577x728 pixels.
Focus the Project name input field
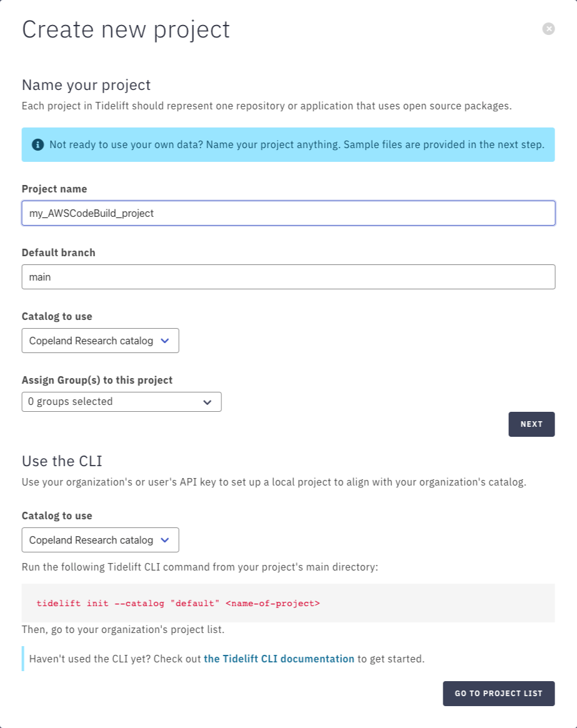point(288,213)
